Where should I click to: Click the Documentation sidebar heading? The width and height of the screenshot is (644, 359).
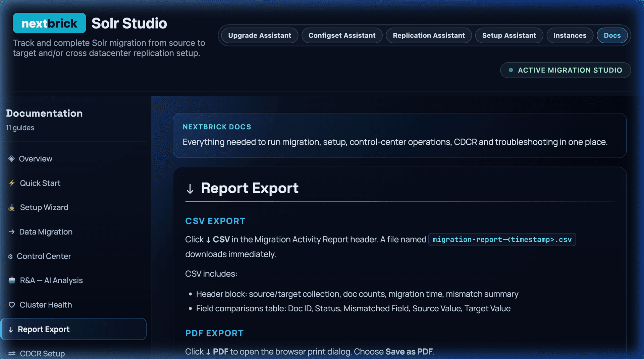[x=44, y=113]
